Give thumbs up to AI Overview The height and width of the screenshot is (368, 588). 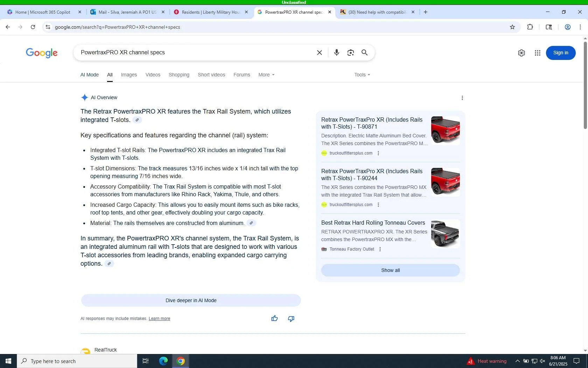(274, 318)
